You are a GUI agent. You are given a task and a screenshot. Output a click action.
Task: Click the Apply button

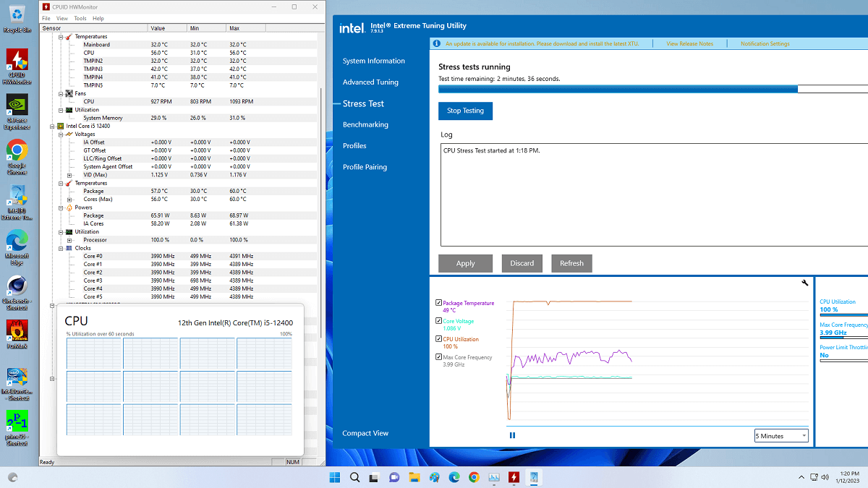[465, 263]
